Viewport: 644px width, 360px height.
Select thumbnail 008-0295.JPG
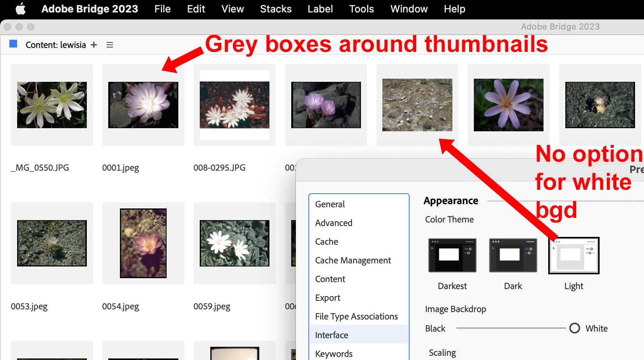point(234,105)
